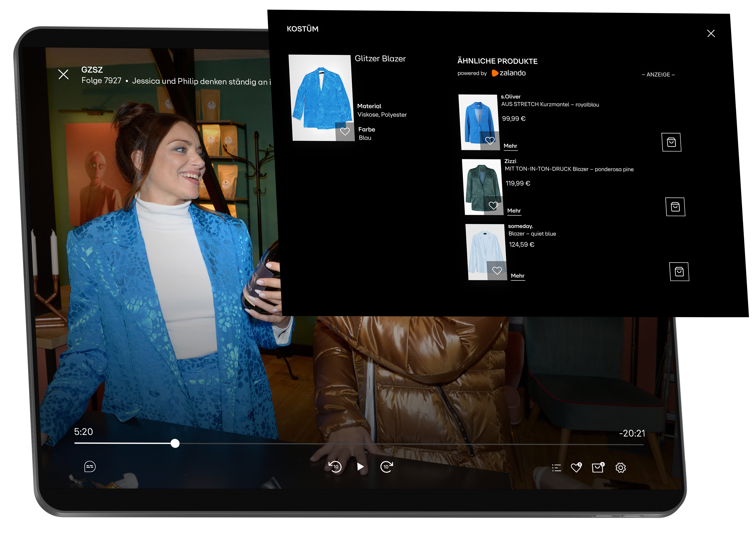Add Zizzi blazer to shopping bag
Viewport: 756px width, 533px height.
coord(675,207)
